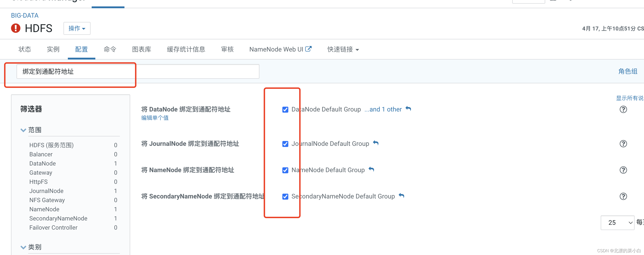The image size is (644, 255).
Task: Toggle JournalNode Default Group checkbox
Action: point(285,144)
